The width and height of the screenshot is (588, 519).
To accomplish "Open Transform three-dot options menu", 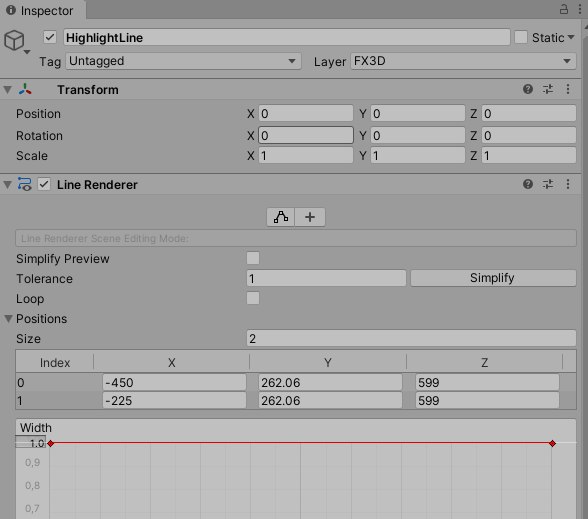I will [568, 89].
